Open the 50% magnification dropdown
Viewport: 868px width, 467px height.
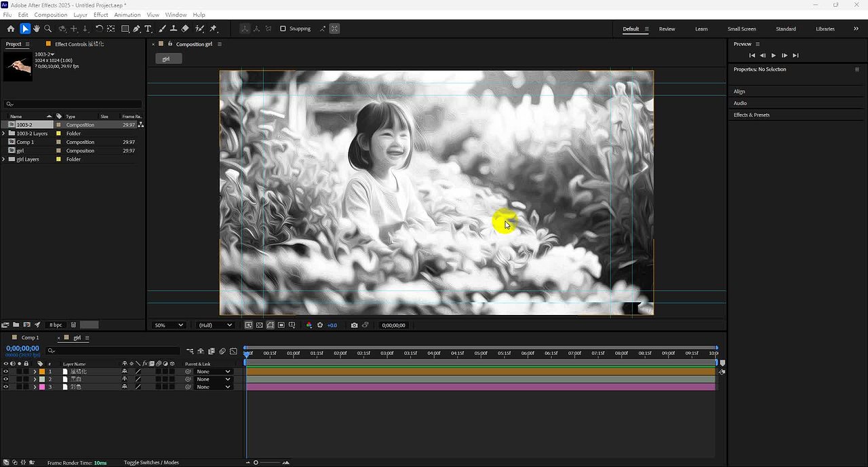[x=169, y=325]
